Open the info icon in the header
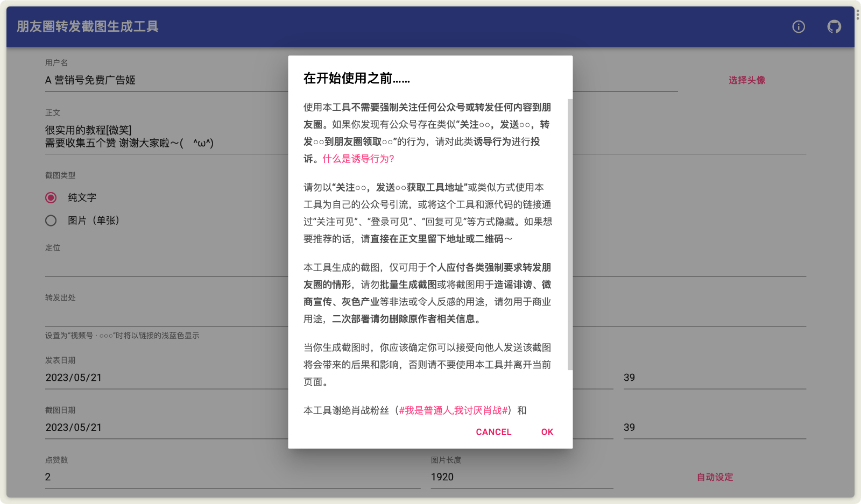 tap(799, 26)
